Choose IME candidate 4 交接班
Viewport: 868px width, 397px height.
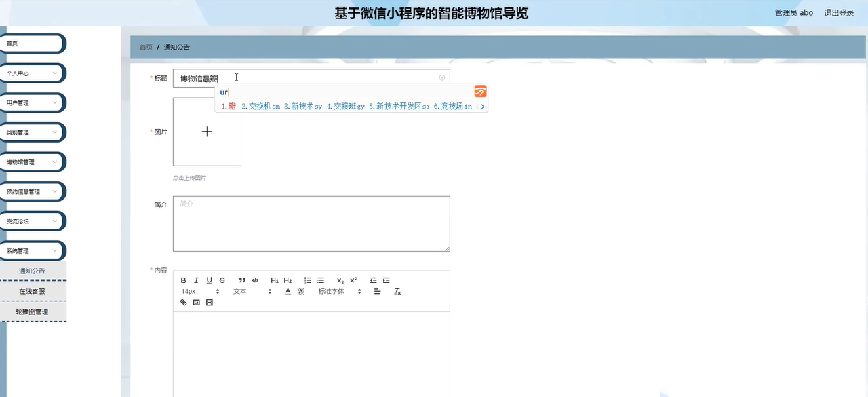pos(345,107)
